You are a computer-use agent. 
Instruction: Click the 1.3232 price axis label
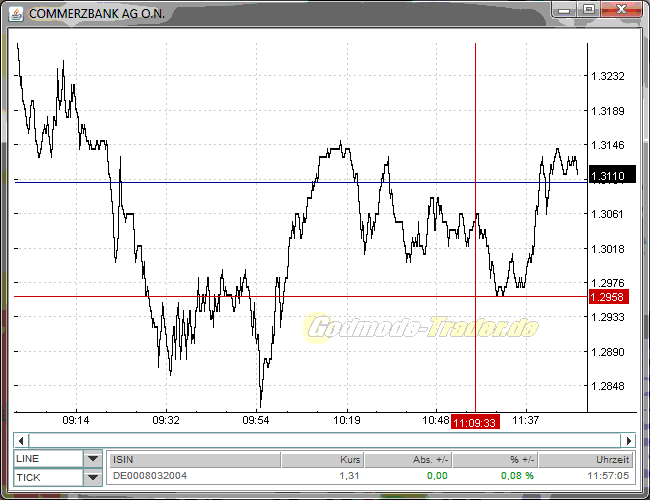[x=608, y=76]
